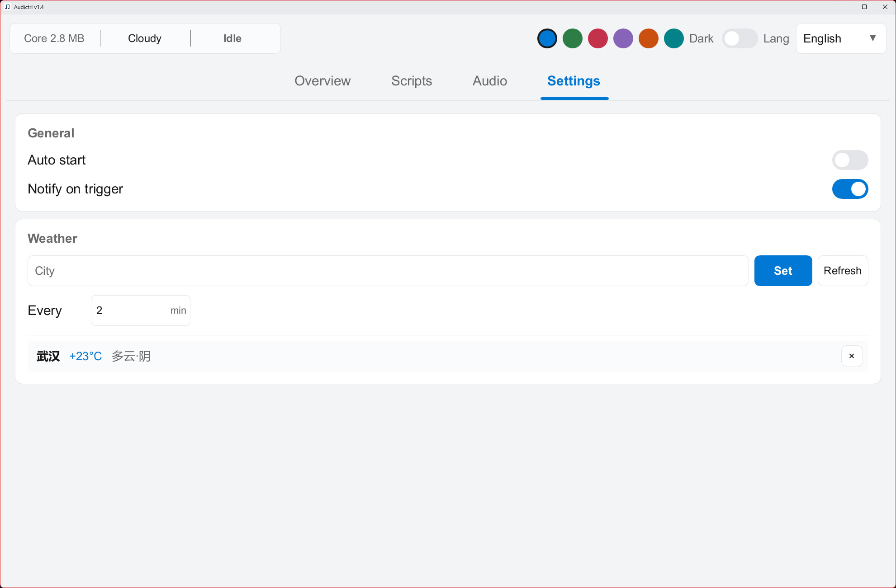This screenshot has width=896, height=588.
Task: Open the Settings tab
Action: point(574,81)
